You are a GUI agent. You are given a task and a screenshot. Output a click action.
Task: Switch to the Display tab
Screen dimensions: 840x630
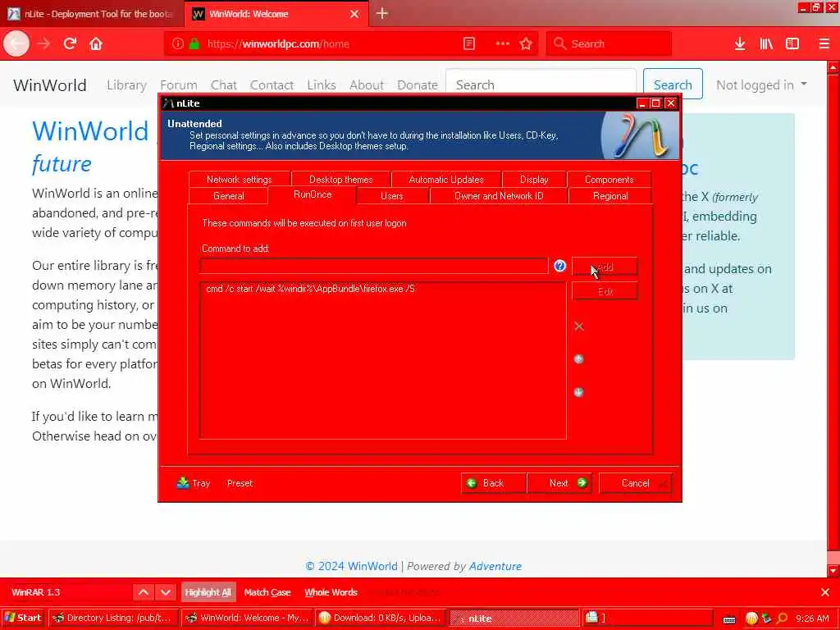point(534,179)
